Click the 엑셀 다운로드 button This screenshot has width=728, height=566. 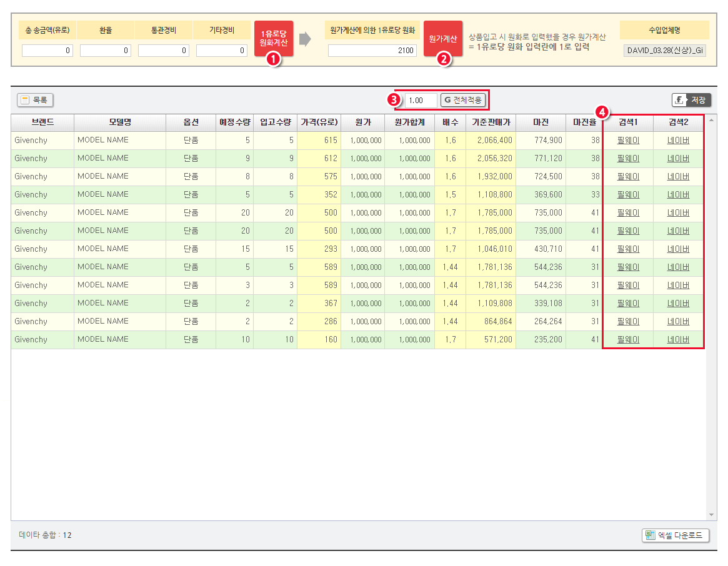tap(676, 535)
